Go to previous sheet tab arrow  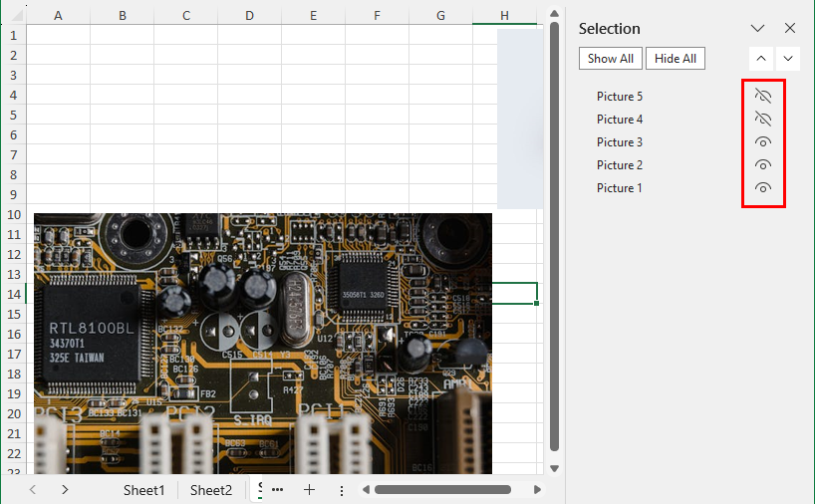pyautogui.click(x=33, y=489)
